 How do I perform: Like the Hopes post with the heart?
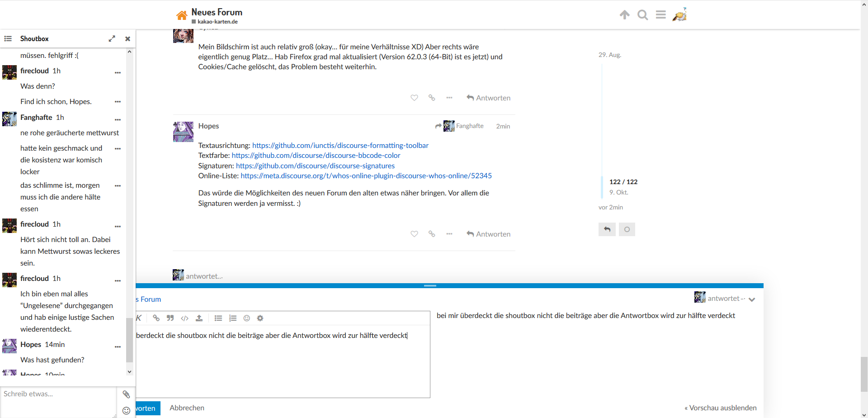[414, 234]
